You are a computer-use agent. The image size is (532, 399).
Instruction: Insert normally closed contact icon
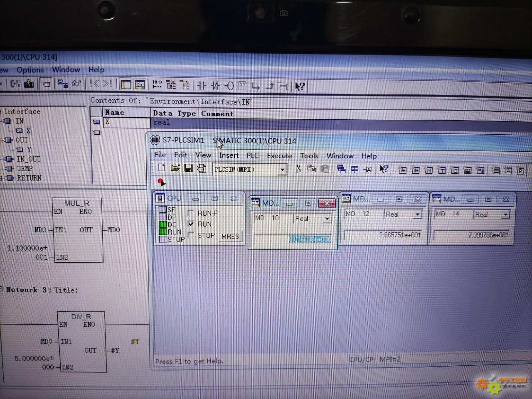click(x=215, y=86)
